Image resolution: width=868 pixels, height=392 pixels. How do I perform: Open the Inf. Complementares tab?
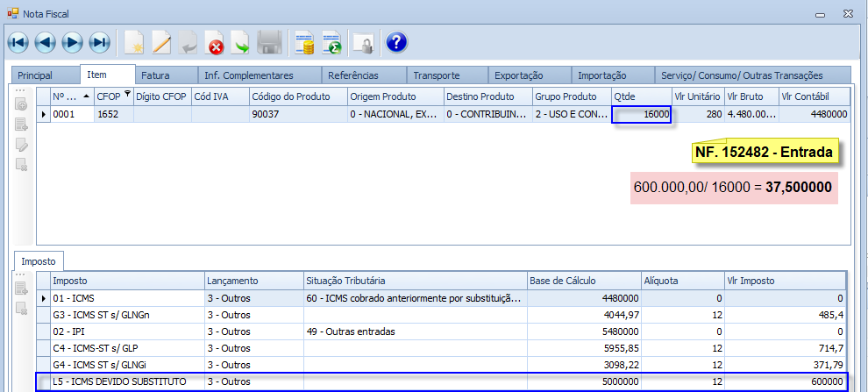coord(260,75)
